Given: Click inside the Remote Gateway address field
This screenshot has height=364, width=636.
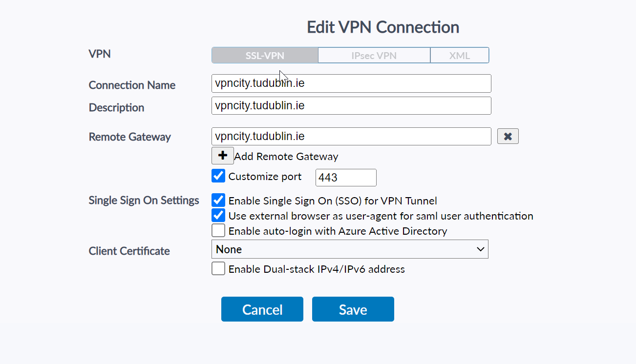Looking at the screenshot, I should coord(351,137).
